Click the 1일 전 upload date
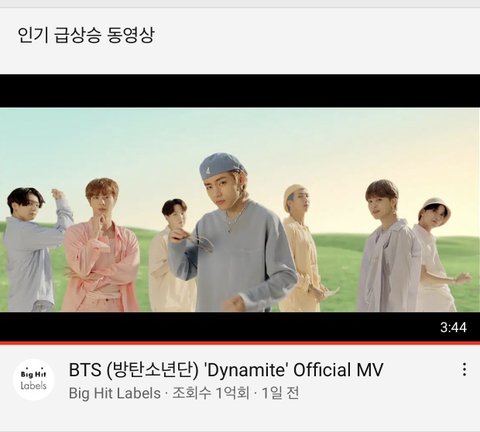The height and width of the screenshot is (432, 480). 280,393
